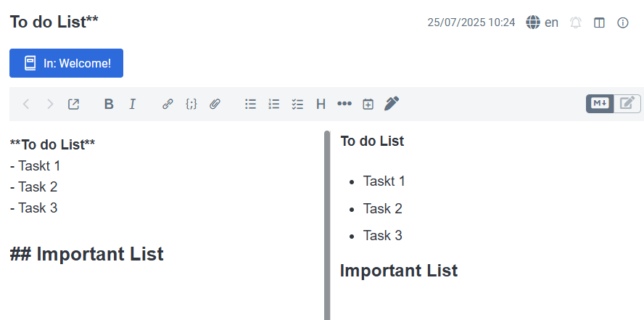644x320 pixels.
Task: Switch to Markdown editor mode
Action: coord(600,104)
